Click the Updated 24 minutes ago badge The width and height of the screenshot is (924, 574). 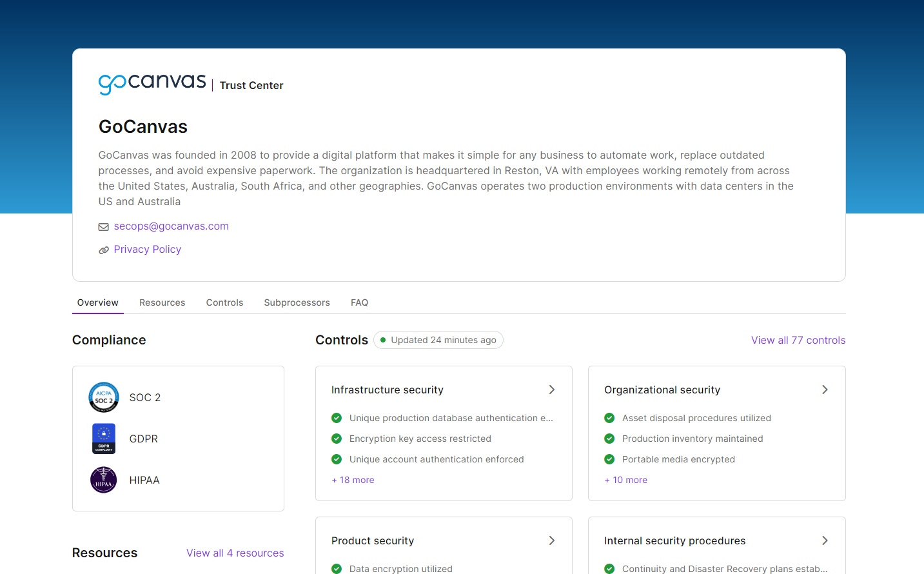tap(438, 340)
